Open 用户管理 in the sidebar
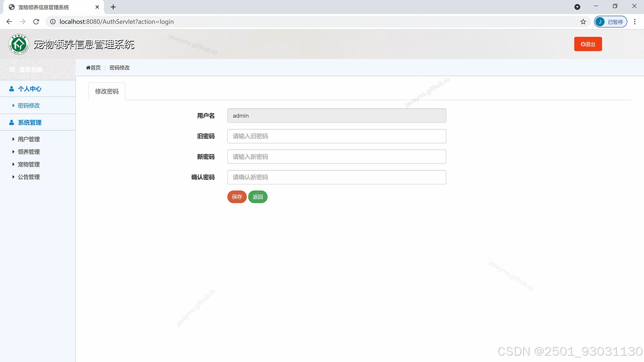The width and height of the screenshot is (644, 362). [29, 139]
